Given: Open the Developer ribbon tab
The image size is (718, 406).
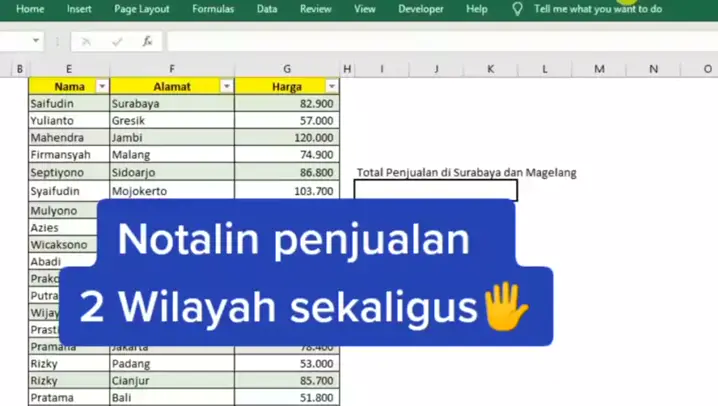Looking at the screenshot, I should click(x=421, y=9).
